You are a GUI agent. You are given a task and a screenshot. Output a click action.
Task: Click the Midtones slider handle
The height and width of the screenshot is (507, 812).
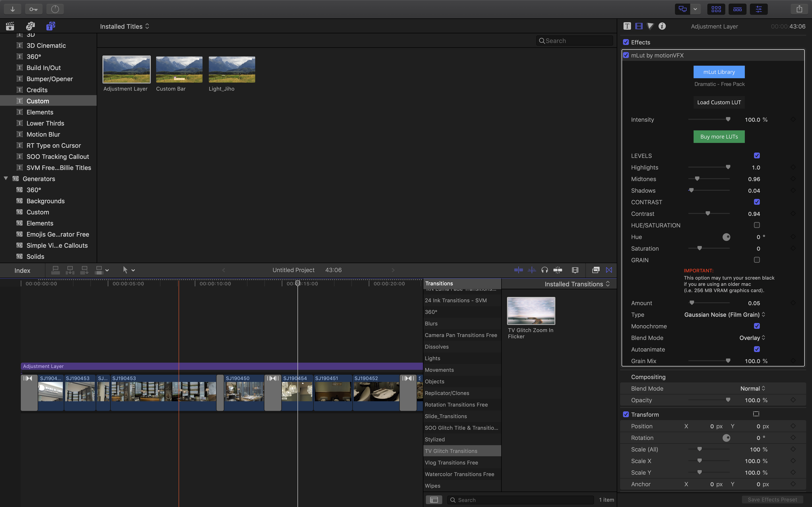tap(697, 179)
